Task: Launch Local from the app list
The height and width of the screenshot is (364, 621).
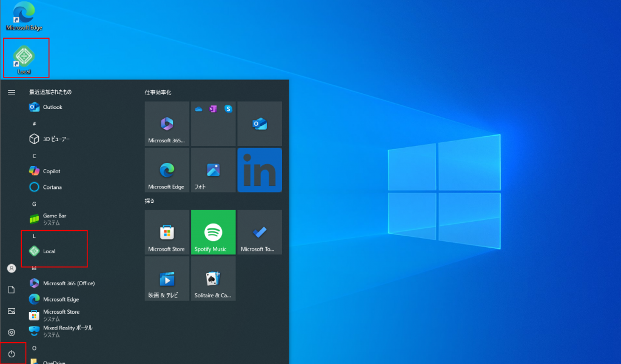Action: click(50, 251)
